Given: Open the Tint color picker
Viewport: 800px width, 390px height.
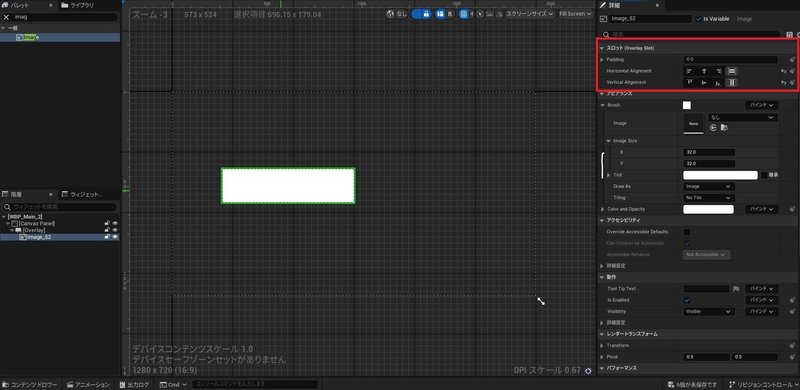Looking at the screenshot, I should (720, 175).
